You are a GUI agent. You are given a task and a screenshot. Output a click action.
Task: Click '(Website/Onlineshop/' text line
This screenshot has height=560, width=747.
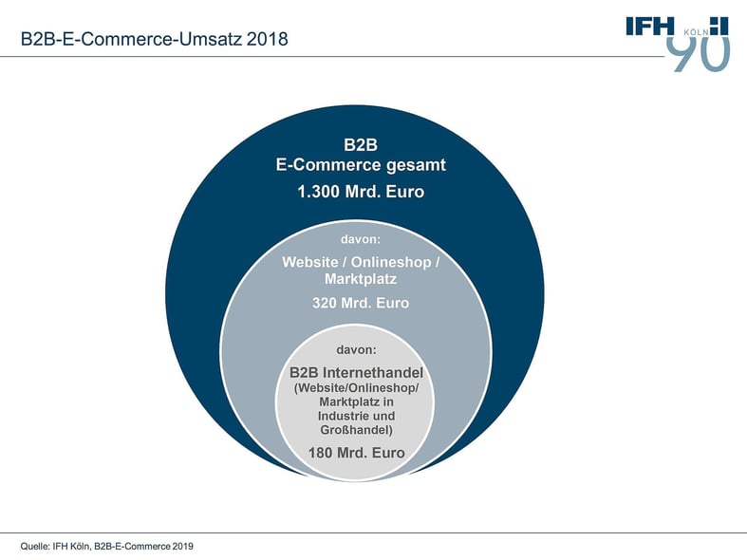(356, 388)
